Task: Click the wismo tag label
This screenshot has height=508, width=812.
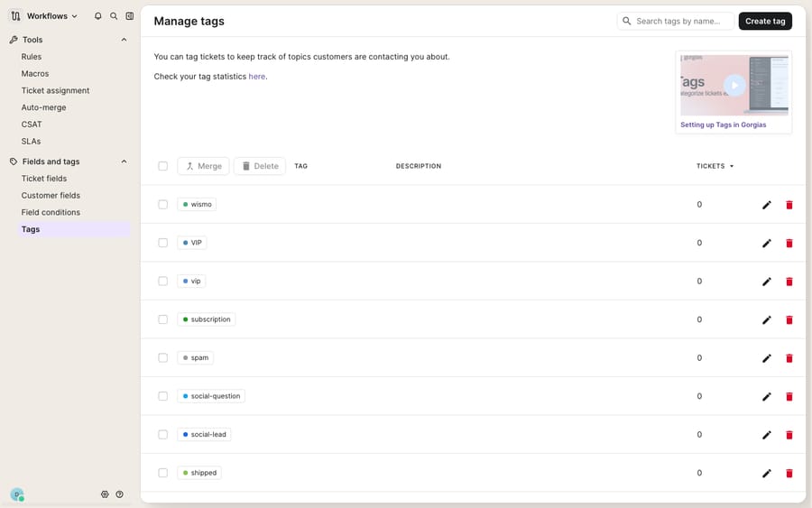Action: (x=197, y=205)
